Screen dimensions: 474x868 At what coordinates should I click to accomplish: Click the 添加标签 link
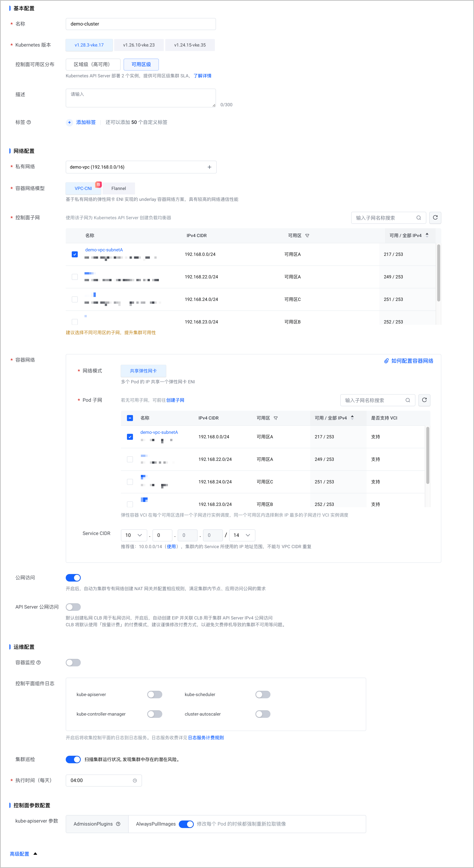click(x=86, y=122)
